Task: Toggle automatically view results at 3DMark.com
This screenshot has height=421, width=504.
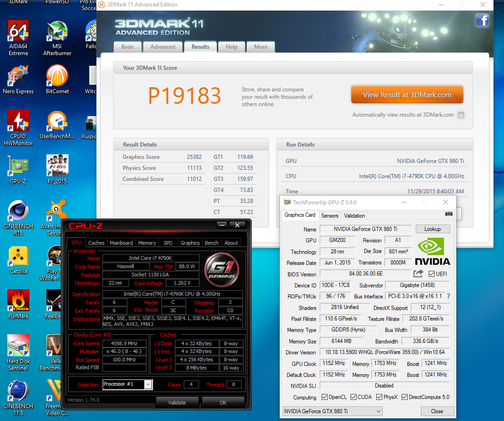Action: [461, 115]
